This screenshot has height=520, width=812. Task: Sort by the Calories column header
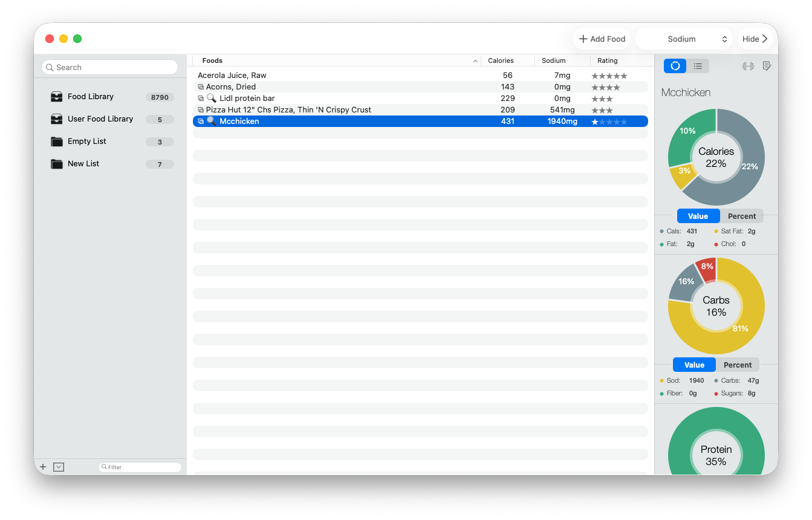click(507, 60)
